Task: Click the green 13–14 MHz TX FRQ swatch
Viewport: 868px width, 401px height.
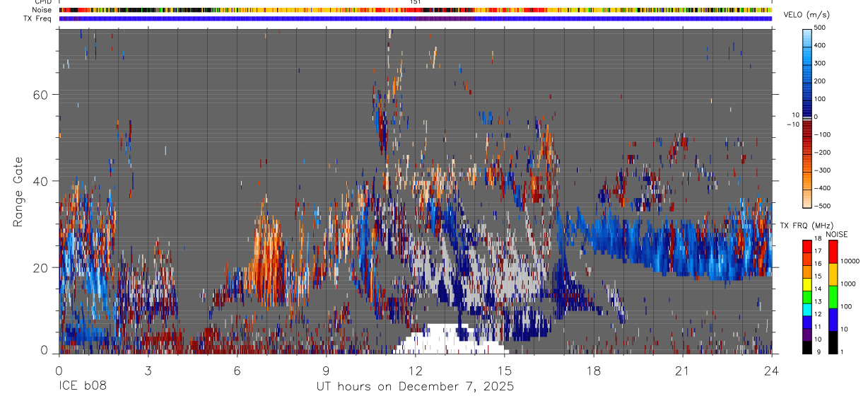Action: (807, 296)
